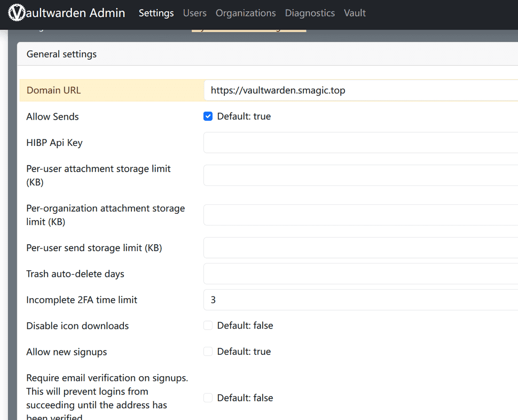The height and width of the screenshot is (420, 518).
Task: Uncheck the Allow Sends checkbox
Action: 208,116
